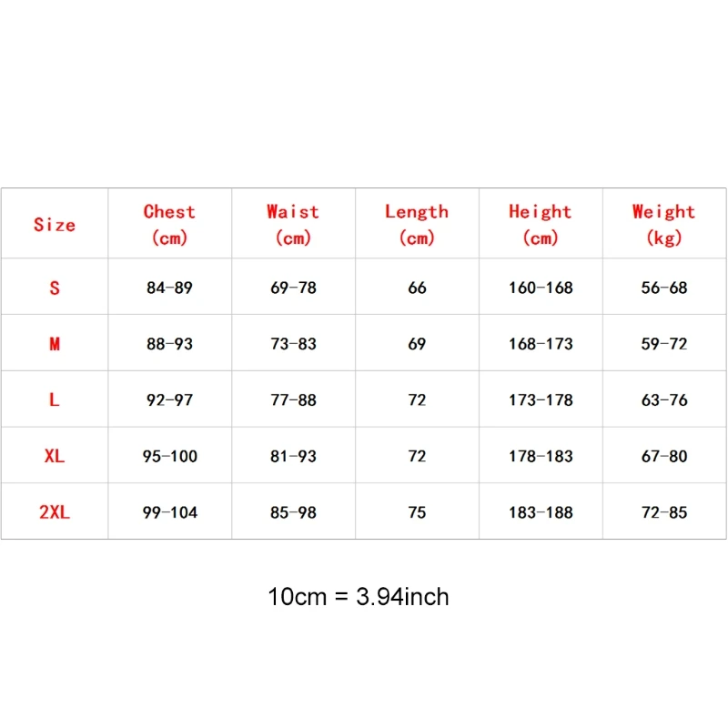Click the Weight (kg) column header
The width and height of the screenshot is (728, 728).
[664, 224]
